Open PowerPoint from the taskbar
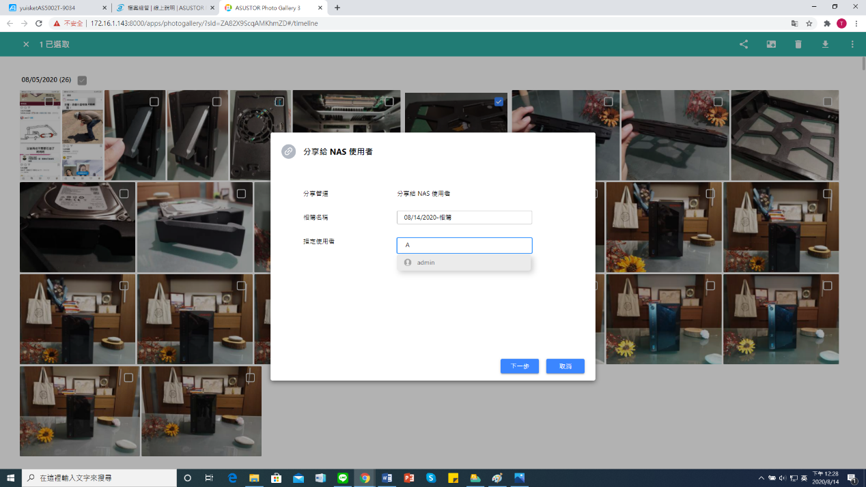 click(x=409, y=478)
